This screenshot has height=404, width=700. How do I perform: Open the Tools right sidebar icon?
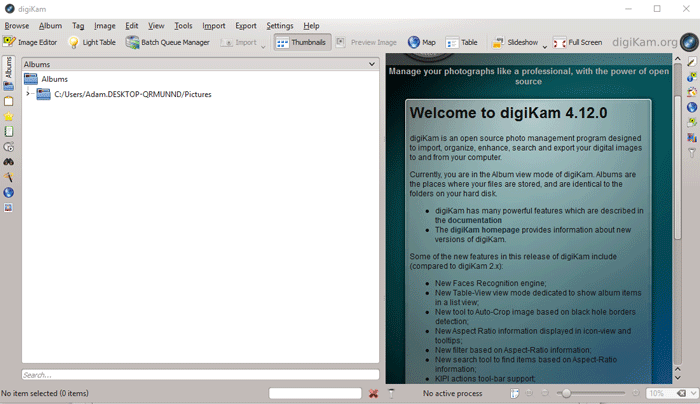(692, 138)
